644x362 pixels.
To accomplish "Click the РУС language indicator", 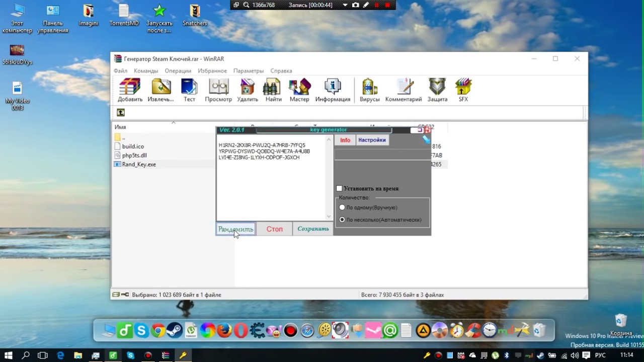I will [600, 355].
